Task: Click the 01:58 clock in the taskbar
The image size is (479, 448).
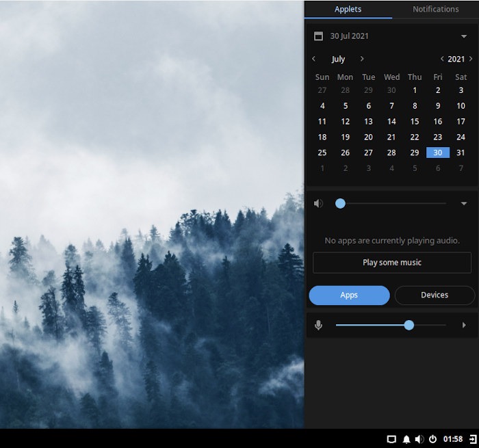Action: (x=453, y=439)
